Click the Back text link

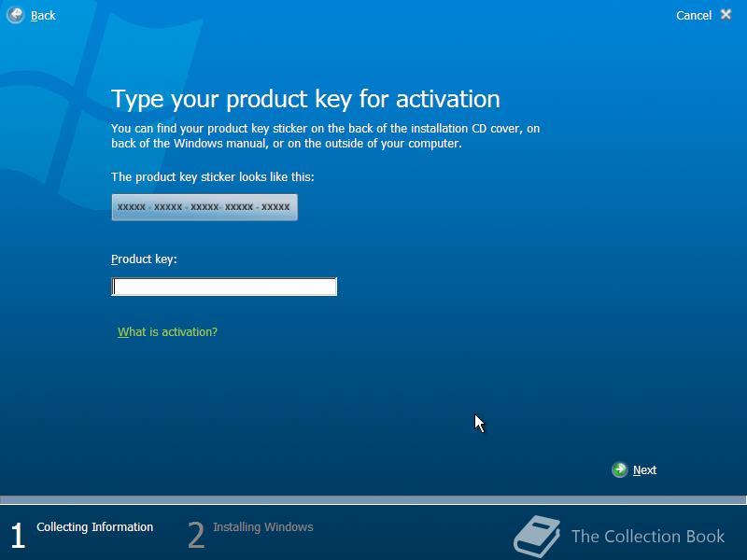43,16
